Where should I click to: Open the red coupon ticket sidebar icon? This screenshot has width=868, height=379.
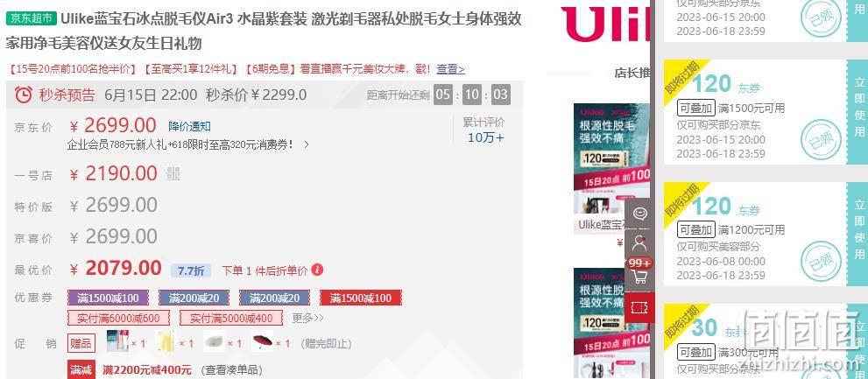(x=639, y=308)
